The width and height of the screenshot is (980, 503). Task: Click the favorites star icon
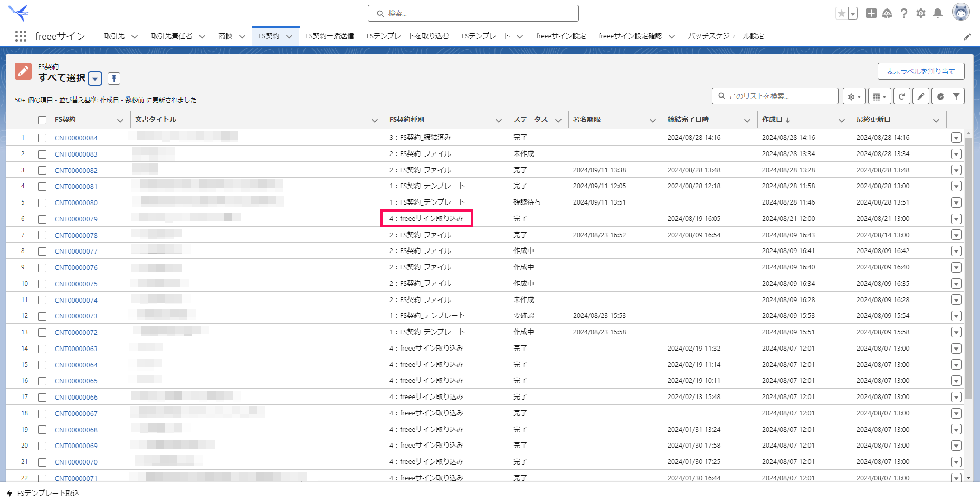coord(841,13)
